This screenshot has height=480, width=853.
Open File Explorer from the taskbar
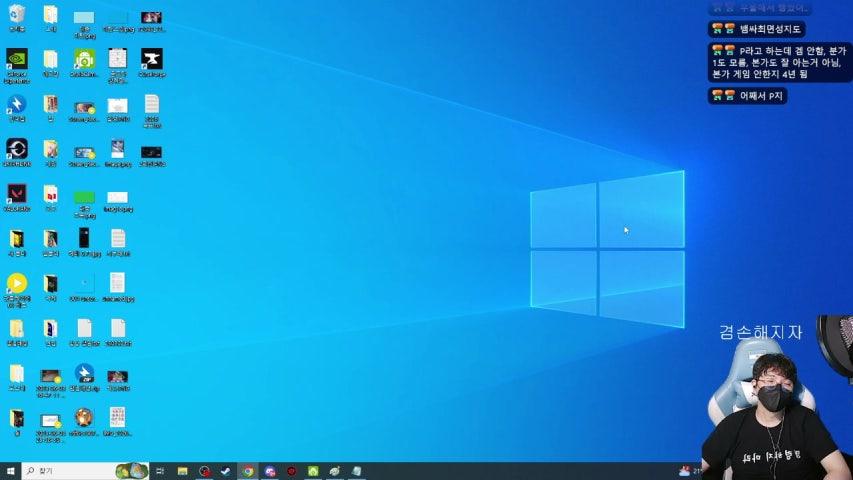(x=182, y=471)
